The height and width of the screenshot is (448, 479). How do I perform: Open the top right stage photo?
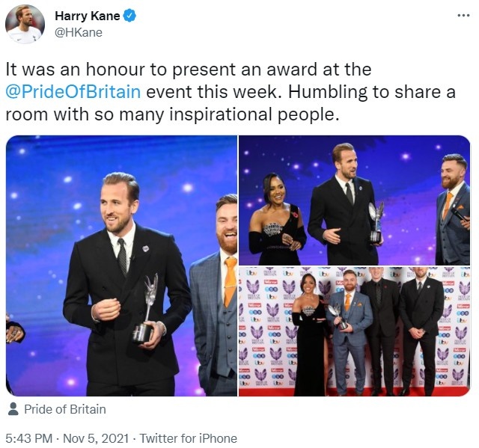tap(354, 200)
